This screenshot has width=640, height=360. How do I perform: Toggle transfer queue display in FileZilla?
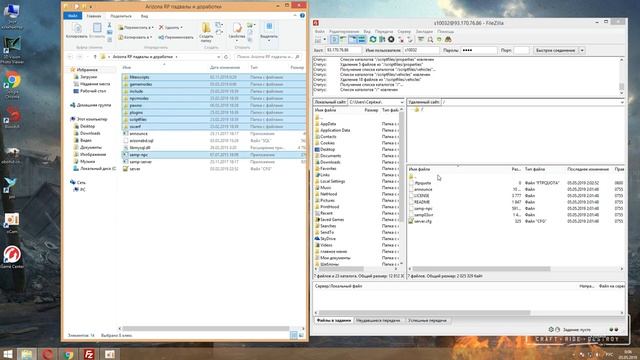click(x=362, y=39)
